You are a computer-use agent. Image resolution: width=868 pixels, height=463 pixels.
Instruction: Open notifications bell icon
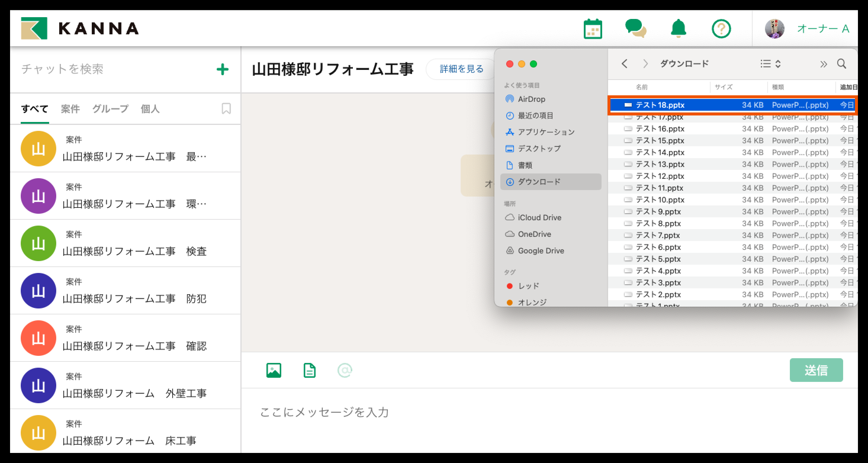pyautogui.click(x=678, y=28)
